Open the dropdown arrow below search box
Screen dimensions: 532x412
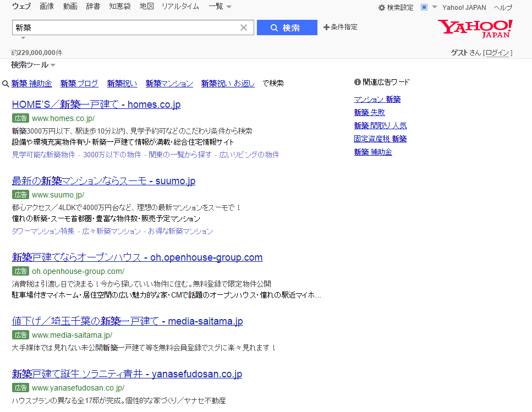pos(23,38)
